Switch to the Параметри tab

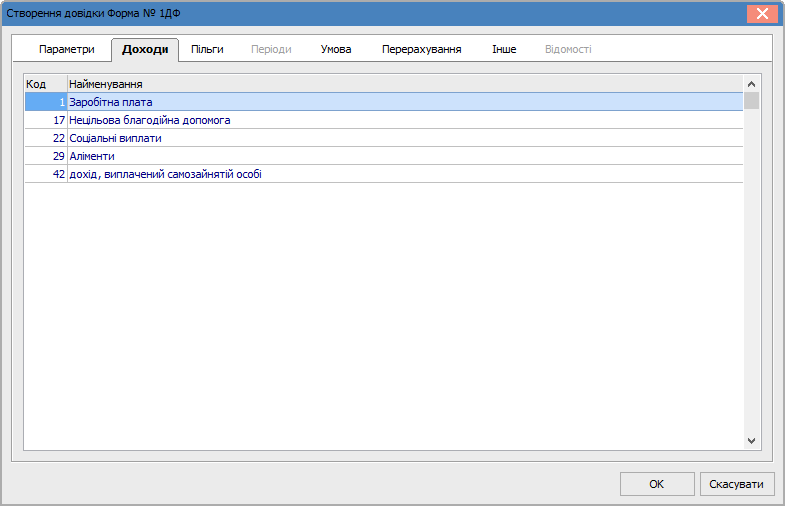[x=67, y=50]
